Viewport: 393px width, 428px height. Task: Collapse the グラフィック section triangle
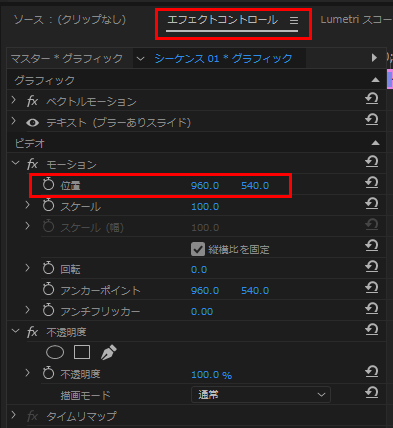[376, 80]
